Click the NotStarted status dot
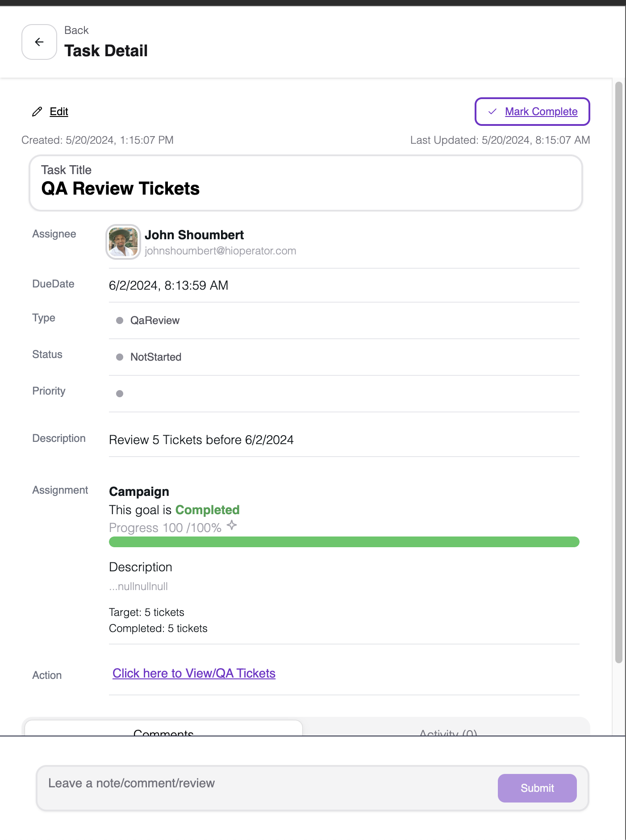626x840 pixels. [x=120, y=357]
